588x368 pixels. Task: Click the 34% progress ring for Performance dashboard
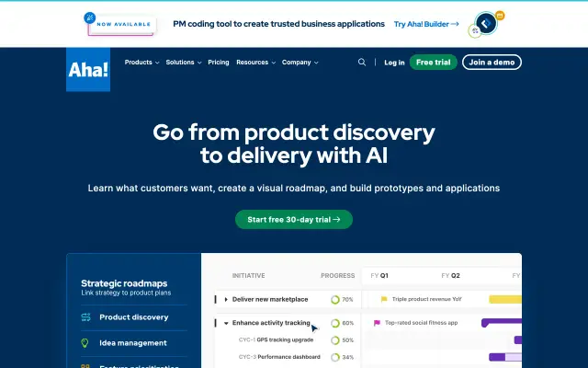tap(335, 357)
